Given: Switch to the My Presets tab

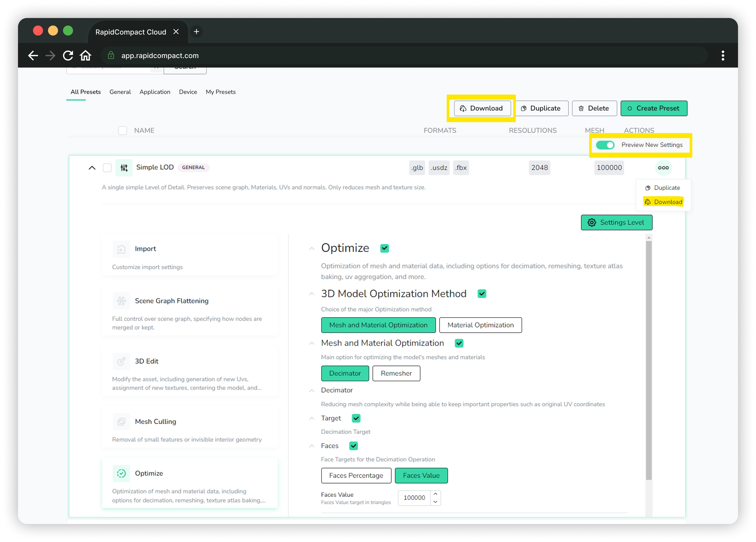Looking at the screenshot, I should click(x=220, y=92).
